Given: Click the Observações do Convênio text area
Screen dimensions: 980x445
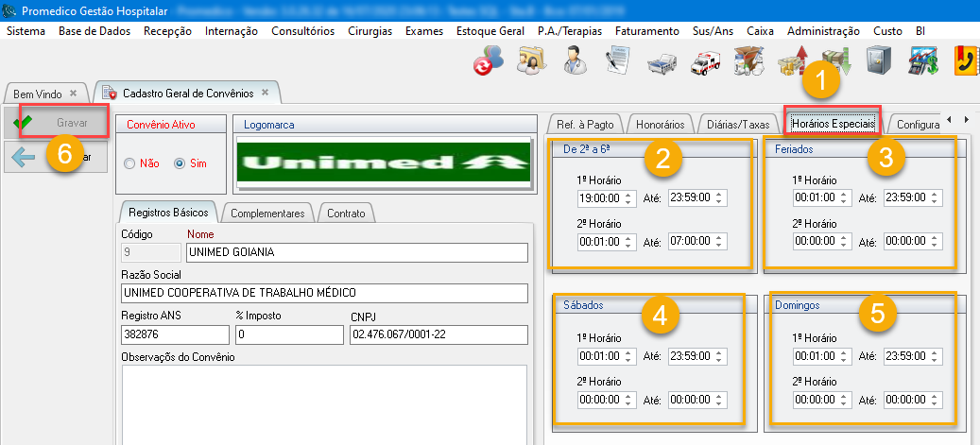Looking at the screenshot, I should tap(324, 405).
